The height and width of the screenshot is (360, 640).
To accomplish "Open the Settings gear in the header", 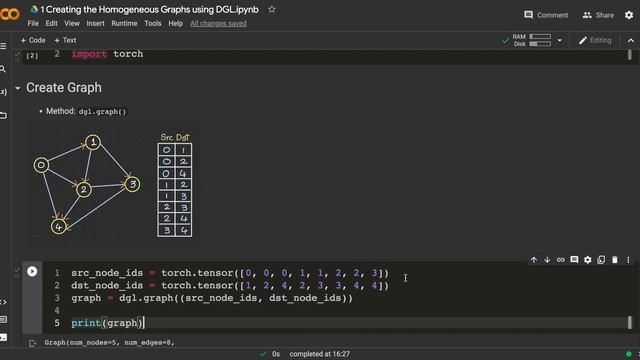I will pyautogui.click(x=629, y=15).
